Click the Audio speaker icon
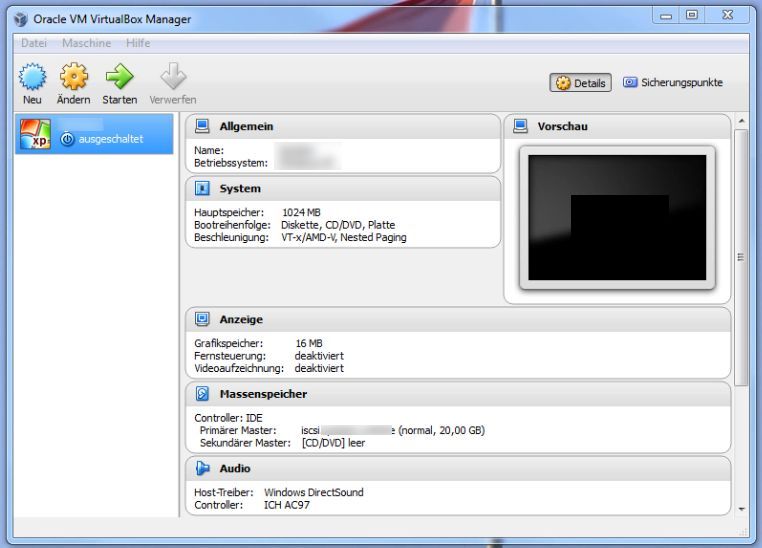The image size is (762, 548). (x=202, y=468)
